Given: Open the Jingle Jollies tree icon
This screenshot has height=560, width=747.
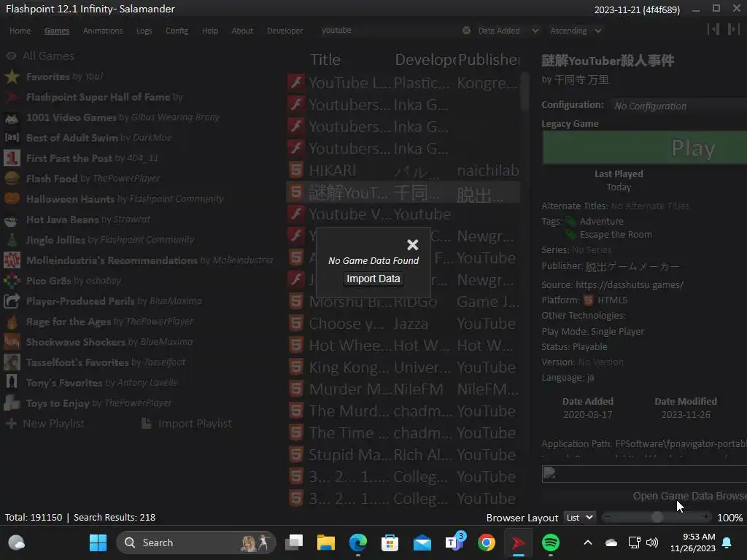Looking at the screenshot, I should (12, 240).
